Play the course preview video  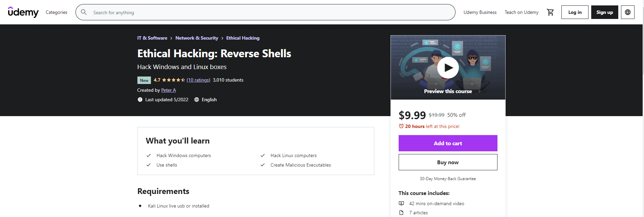(448, 68)
